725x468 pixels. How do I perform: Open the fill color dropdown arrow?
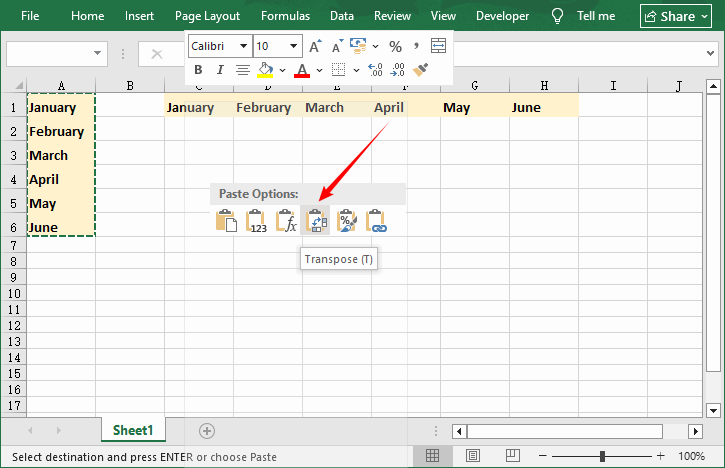pos(282,70)
